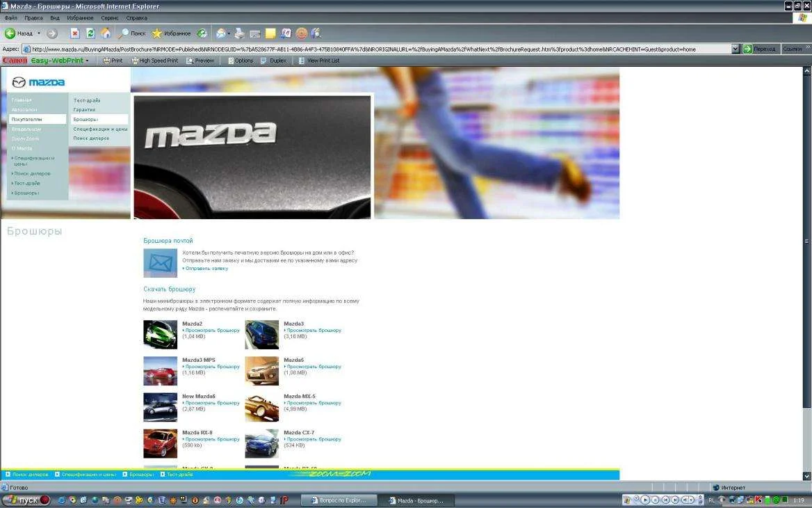
Task: Click View Print List button
Action: [319, 61]
